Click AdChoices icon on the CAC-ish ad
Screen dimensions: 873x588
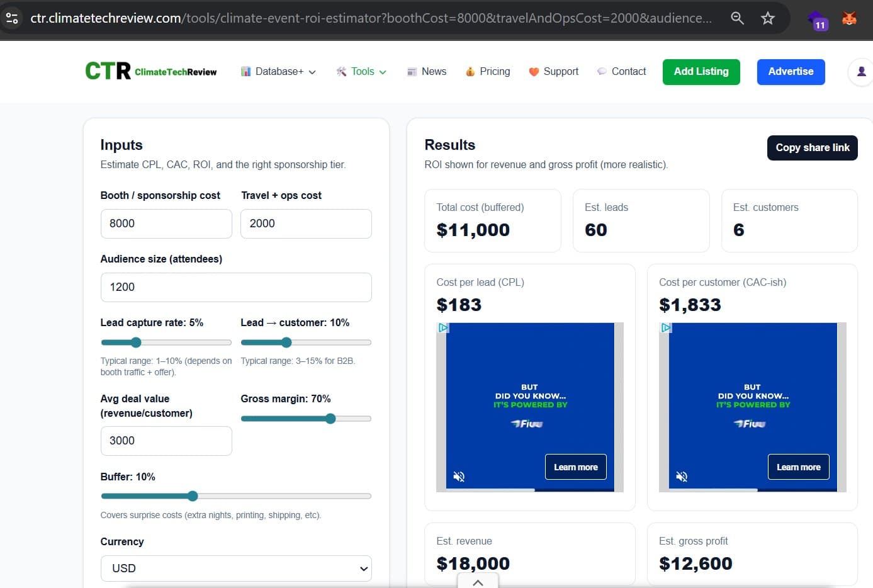pos(666,328)
